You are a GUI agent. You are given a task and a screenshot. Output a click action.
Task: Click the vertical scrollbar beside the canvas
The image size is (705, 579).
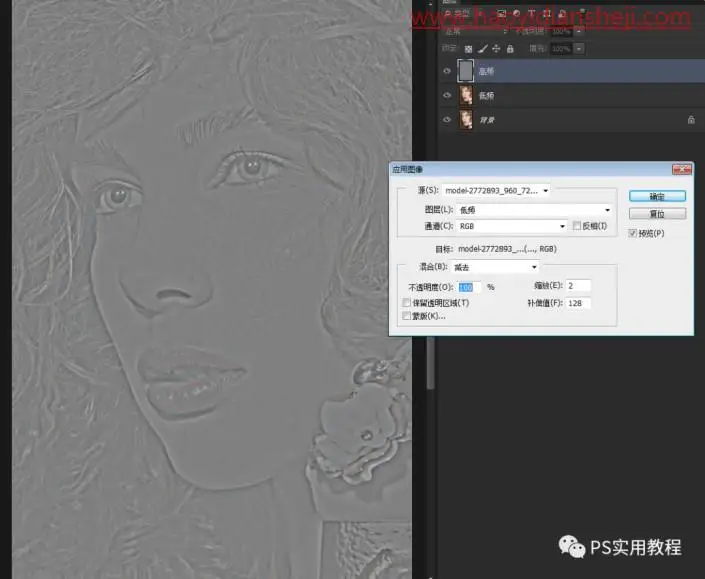(431, 363)
